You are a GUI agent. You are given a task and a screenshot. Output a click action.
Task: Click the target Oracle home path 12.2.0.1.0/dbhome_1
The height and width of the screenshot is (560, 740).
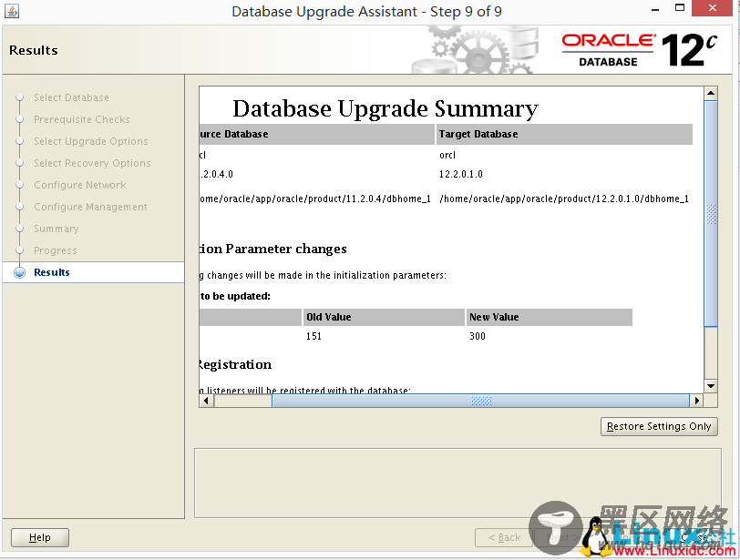click(564, 199)
